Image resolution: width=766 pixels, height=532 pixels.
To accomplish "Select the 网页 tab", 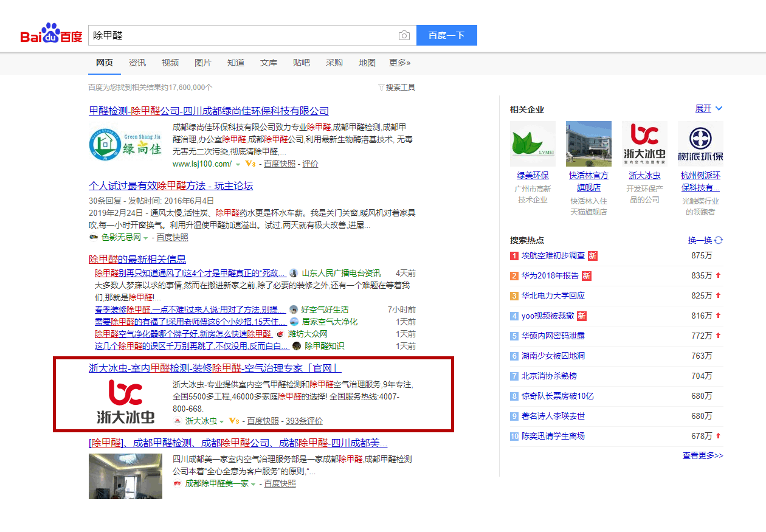I will 105,63.
